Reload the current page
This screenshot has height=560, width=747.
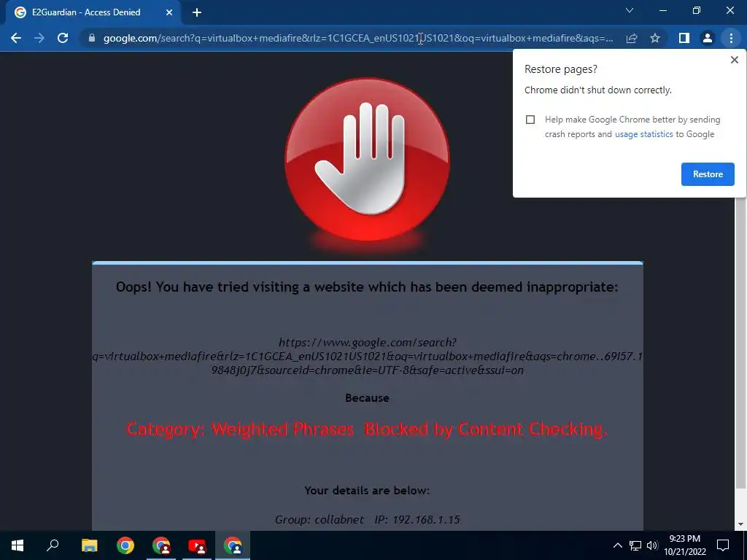[x=63, y=38]
